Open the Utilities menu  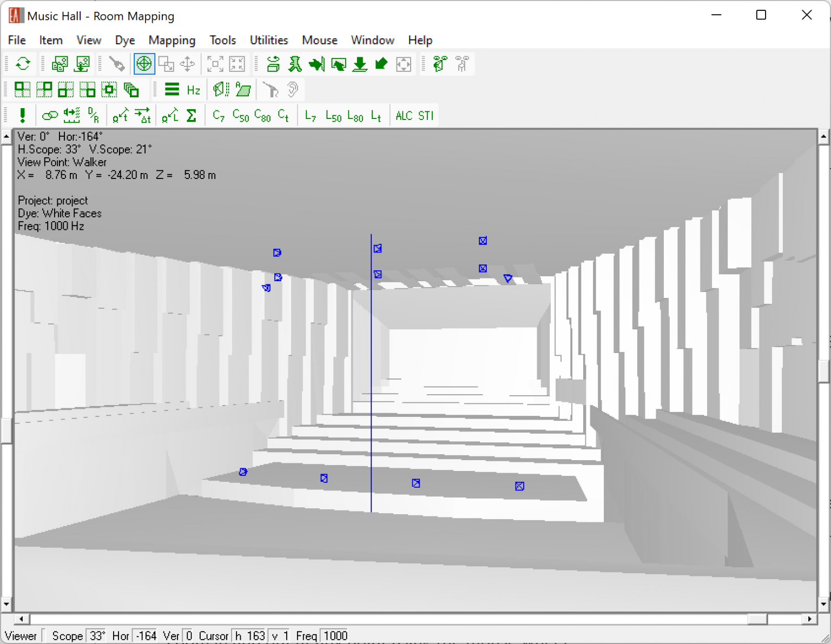click(268, 40)
